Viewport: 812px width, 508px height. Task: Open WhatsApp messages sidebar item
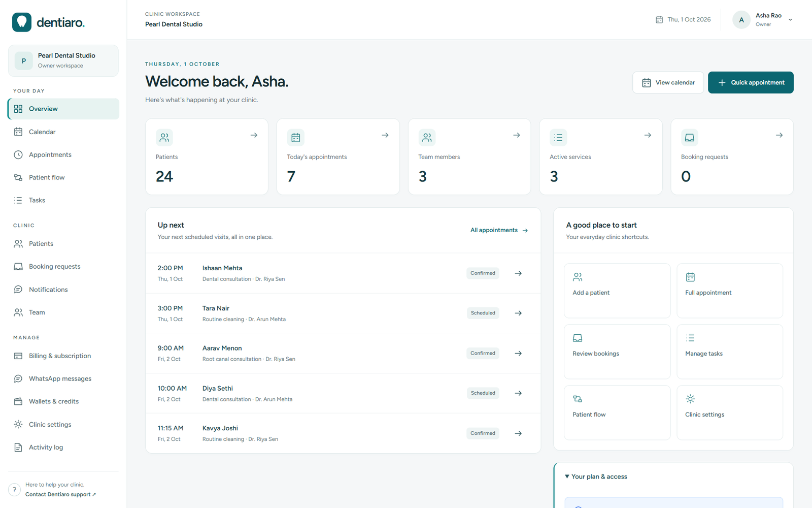click(x=63, y=378)
